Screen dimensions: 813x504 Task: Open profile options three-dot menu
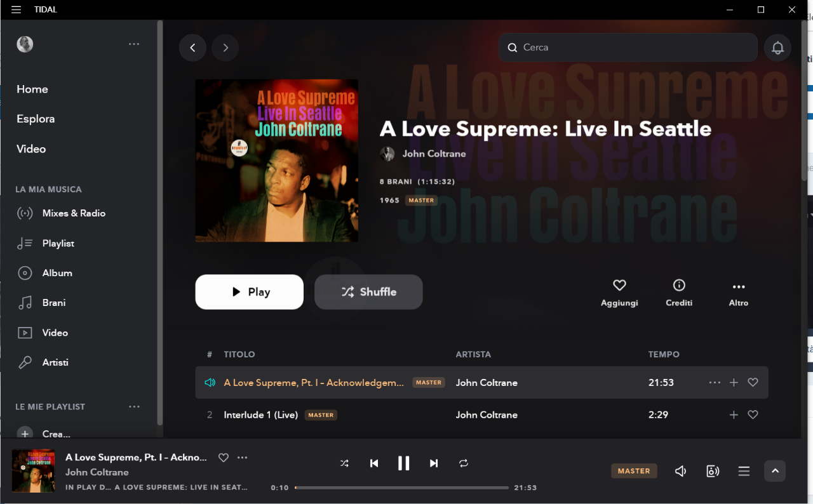[134, 44]
